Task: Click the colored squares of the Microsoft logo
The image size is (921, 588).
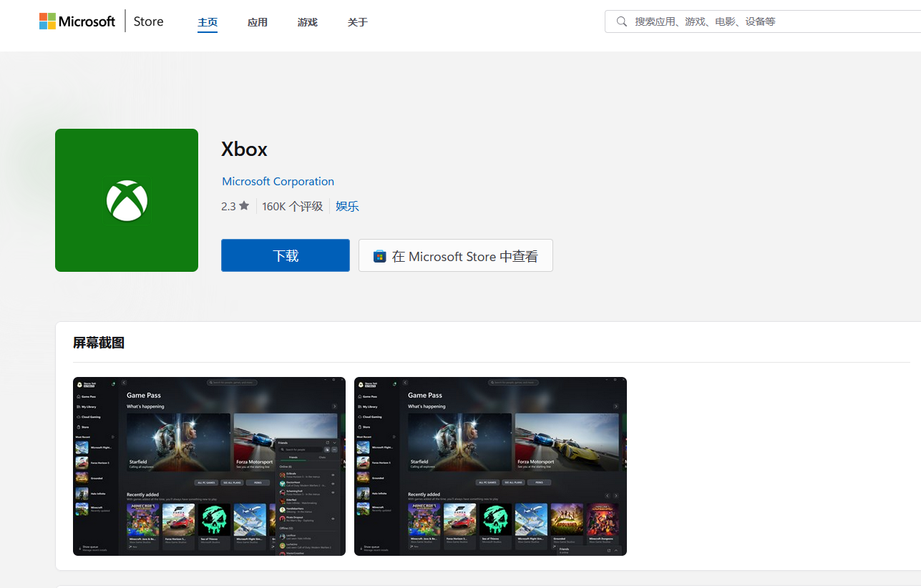Action: coord(47,21)
